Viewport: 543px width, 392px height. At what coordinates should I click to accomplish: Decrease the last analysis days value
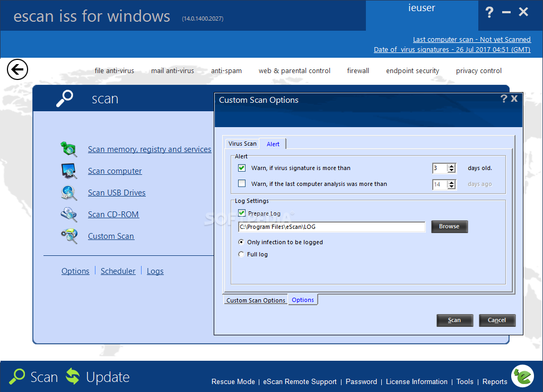[x=451, y=186]
